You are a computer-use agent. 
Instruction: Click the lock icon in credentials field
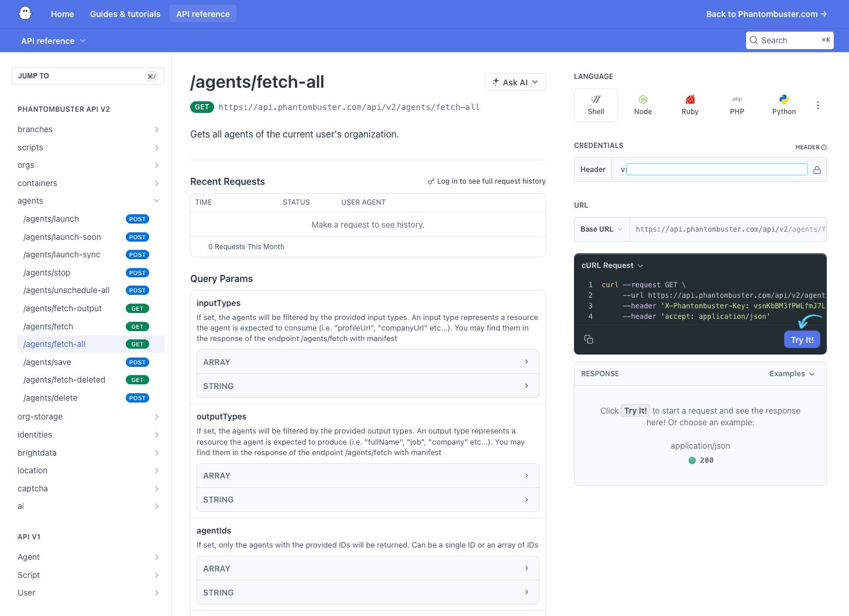pos(817,170)
